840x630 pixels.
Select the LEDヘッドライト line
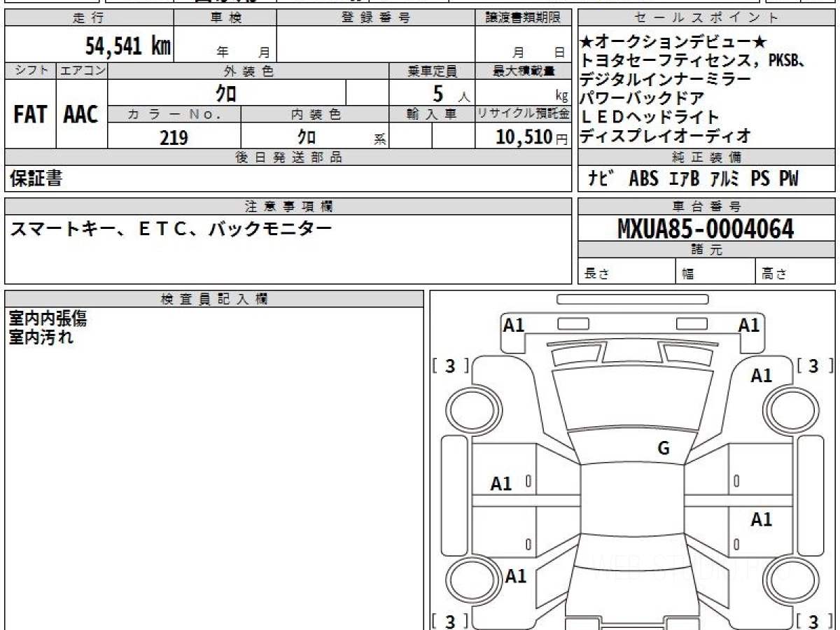coord(650,117)
